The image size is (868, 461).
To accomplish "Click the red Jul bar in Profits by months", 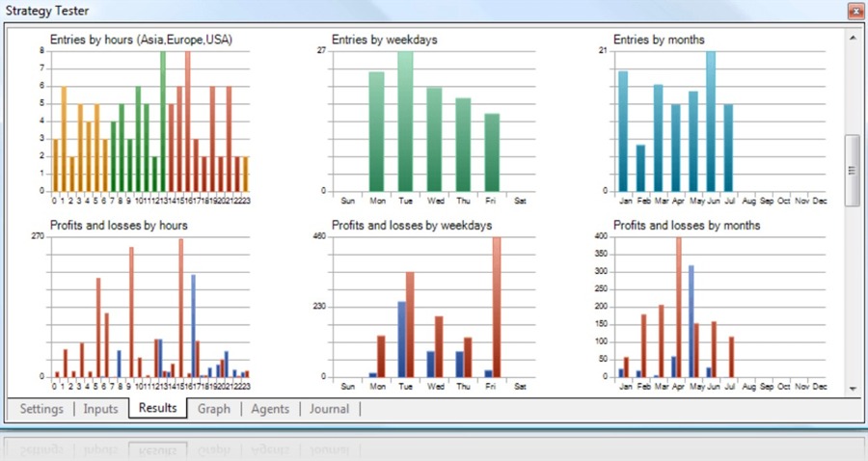I will [731, 357].
